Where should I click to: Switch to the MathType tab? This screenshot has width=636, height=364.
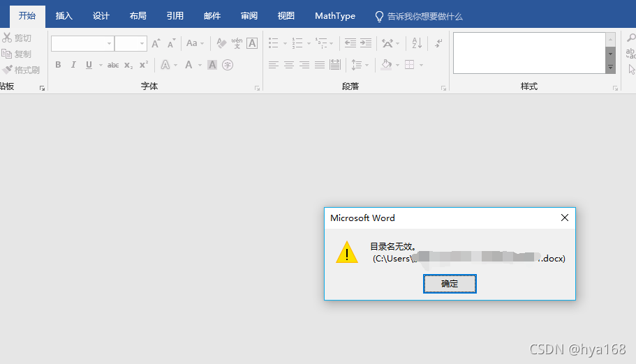tap(335, 16)
